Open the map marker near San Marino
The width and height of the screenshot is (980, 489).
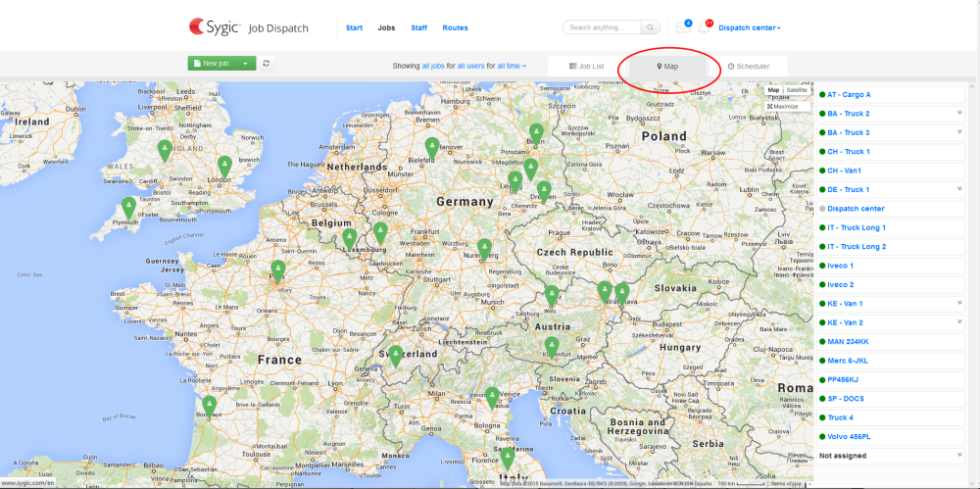pos(508,459)
